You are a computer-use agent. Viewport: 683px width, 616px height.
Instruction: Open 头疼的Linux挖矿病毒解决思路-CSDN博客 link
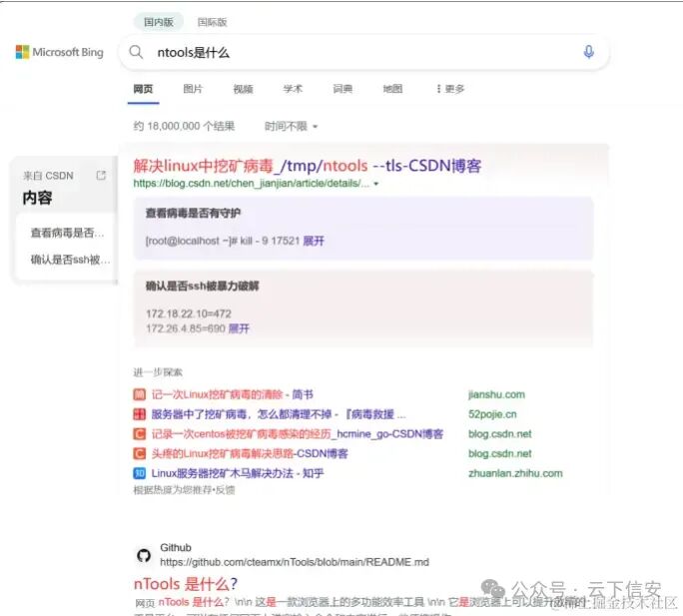click(x=250, y=453)
